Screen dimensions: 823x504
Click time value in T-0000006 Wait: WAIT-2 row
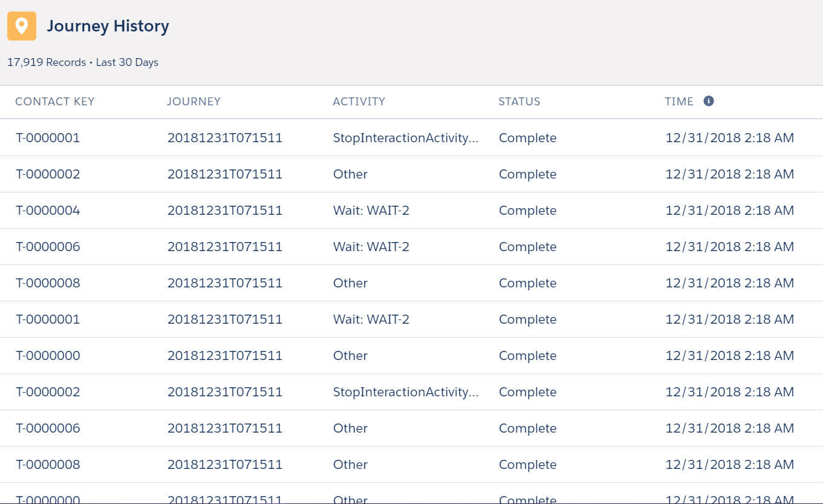[730, 247]
